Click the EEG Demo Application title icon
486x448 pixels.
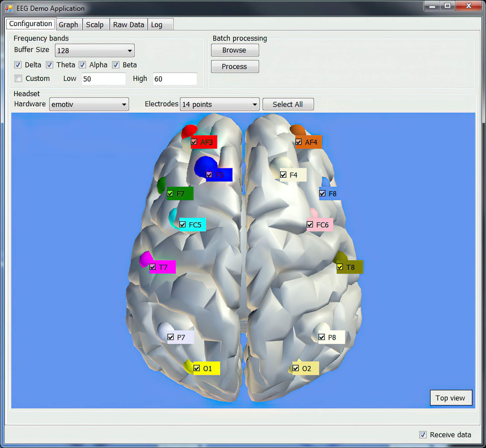point(9,8)
